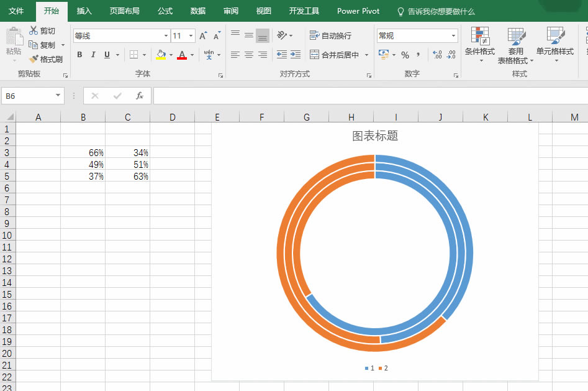This screenshot has width=588, height=391.
Task: Open the phonetic guide (wén) icon
Action: click(x=209, y=55)
